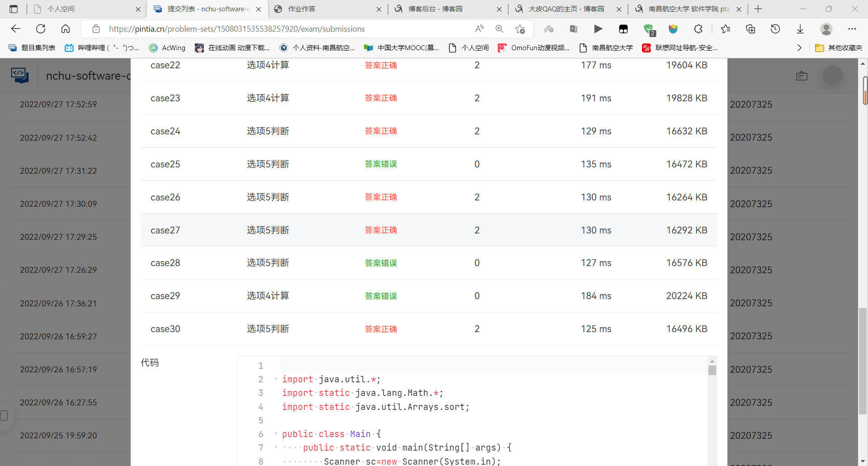Collapse the main method fold arrow on line 7
The width and height of the screenshot is (868, 466).
pyautogui.click(x=276, y=447)
